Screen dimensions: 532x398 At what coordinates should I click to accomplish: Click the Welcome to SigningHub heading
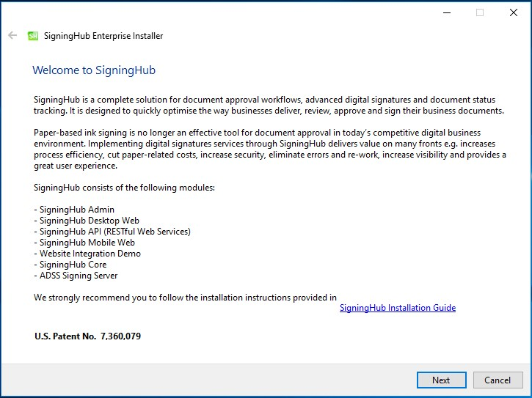94,70
